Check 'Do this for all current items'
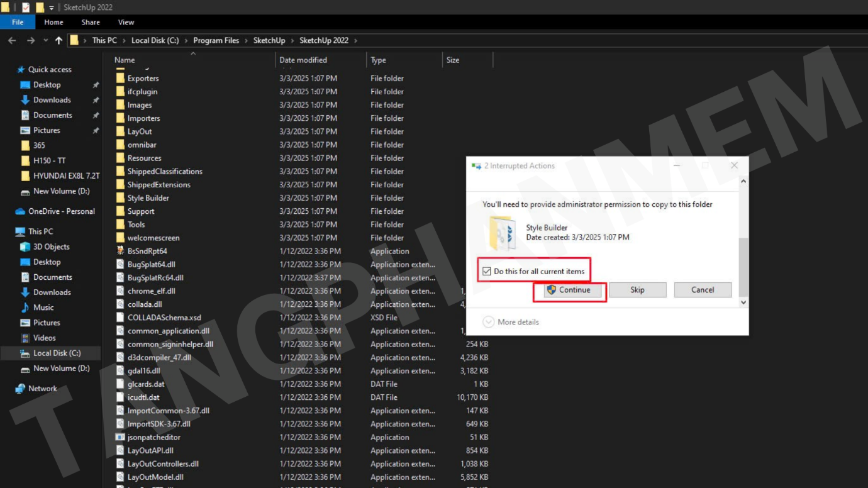868x488 pixels. [x=486, y=272]
